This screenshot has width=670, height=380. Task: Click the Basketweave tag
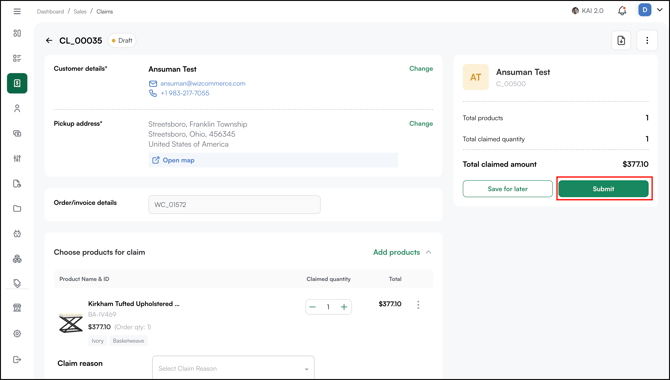point(128,341)
